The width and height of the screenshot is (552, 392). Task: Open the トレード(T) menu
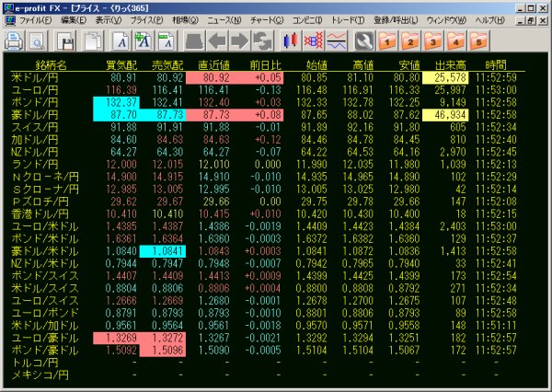pyautogui.click(x=348, y=20)
